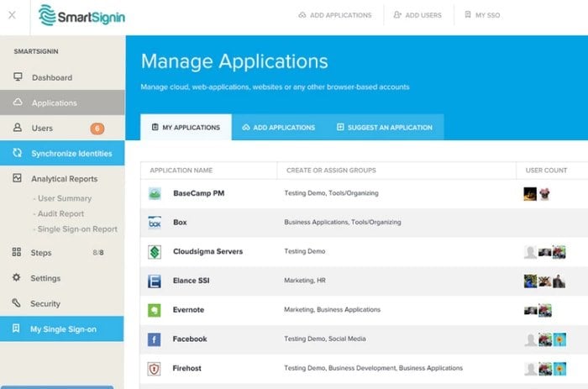This screenshot has height=389, width=588.
Task: Click the clipboard icon on My Applications tab
Action: tap(155, 127)
